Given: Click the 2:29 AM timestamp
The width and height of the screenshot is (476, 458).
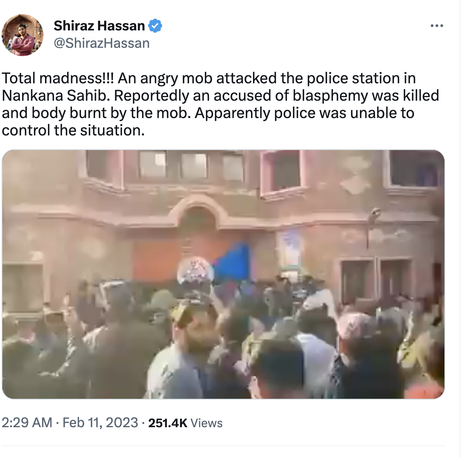Looking at the screenshot, I should tap(27, 423).
